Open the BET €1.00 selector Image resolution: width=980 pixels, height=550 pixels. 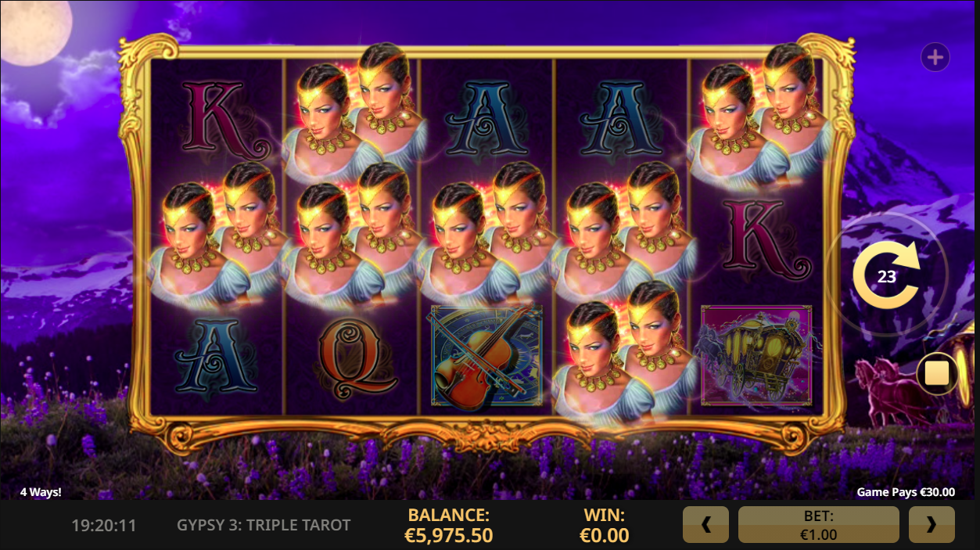tap(819, 524)
